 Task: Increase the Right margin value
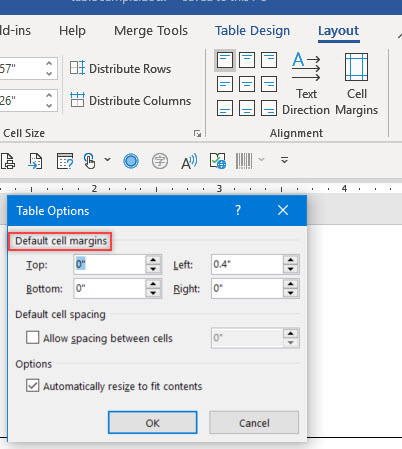[x=291, y=284]
